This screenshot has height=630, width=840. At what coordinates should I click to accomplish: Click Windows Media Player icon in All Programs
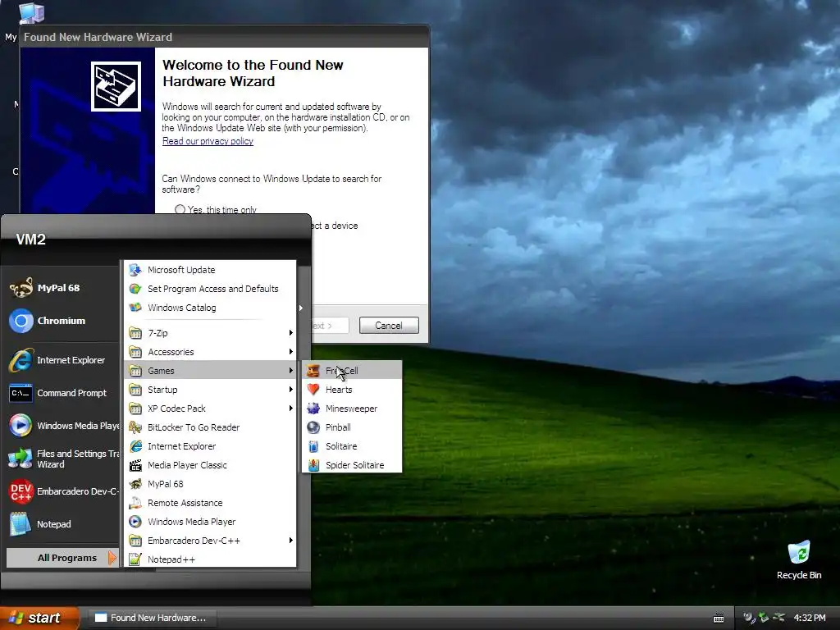[135, 521]
